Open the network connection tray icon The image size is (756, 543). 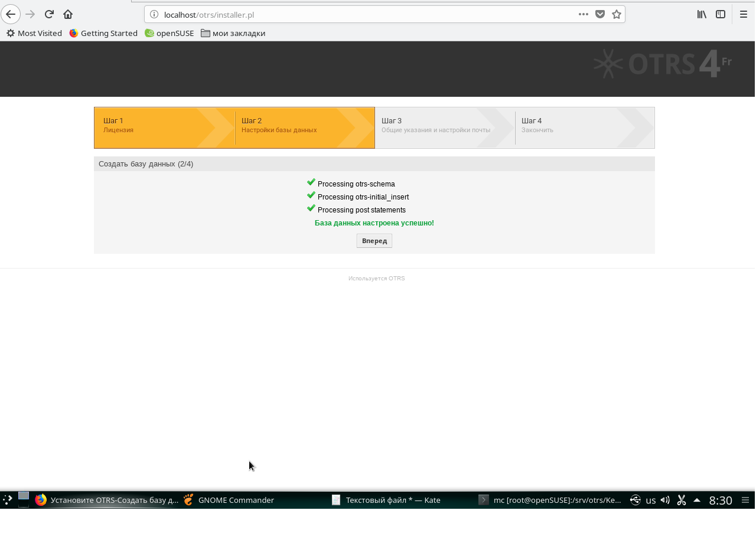[x=635, y=500]
